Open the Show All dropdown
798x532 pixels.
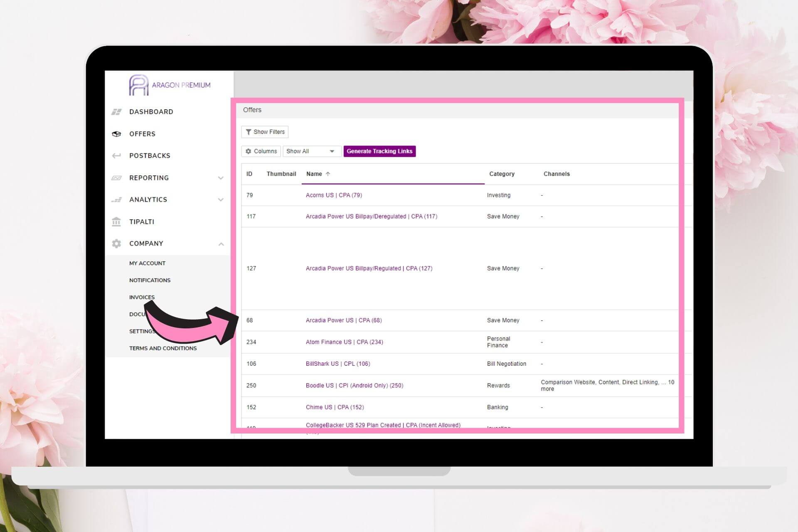pyautogui.click(x=312, y=151)
